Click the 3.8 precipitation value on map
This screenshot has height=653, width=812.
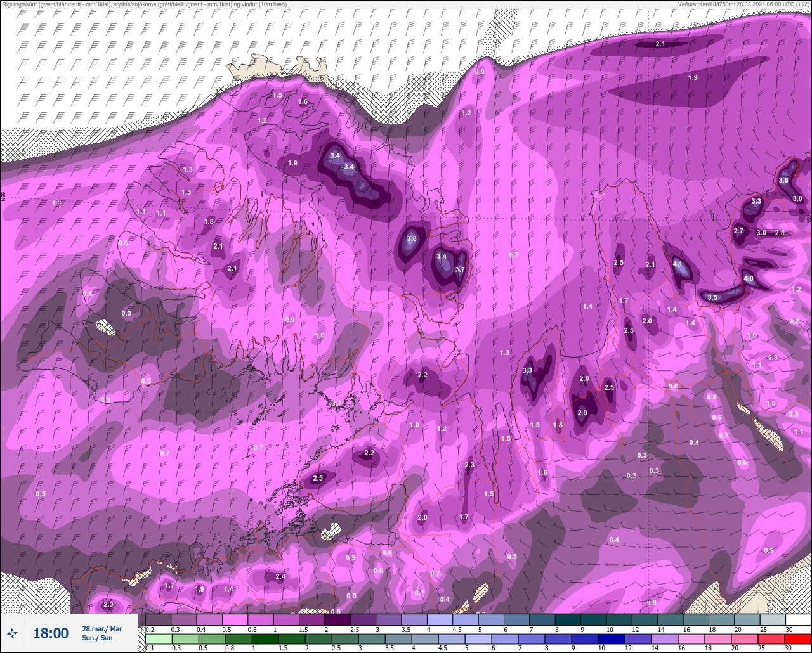411,238
